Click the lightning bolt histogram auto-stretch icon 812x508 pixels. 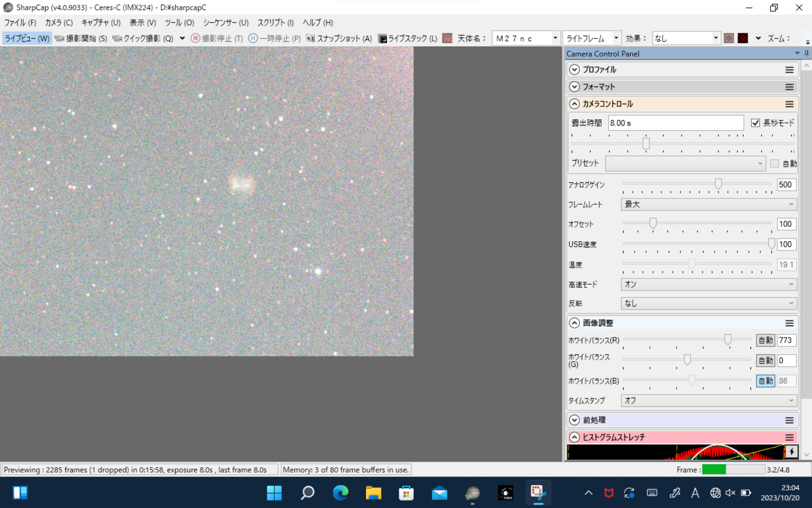pyautogui.click(x=791, y=452)
